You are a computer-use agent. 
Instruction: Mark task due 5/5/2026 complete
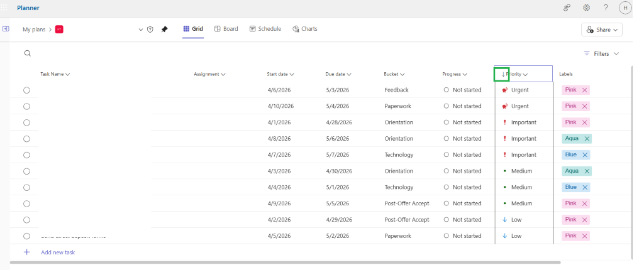tap(26, 203)
